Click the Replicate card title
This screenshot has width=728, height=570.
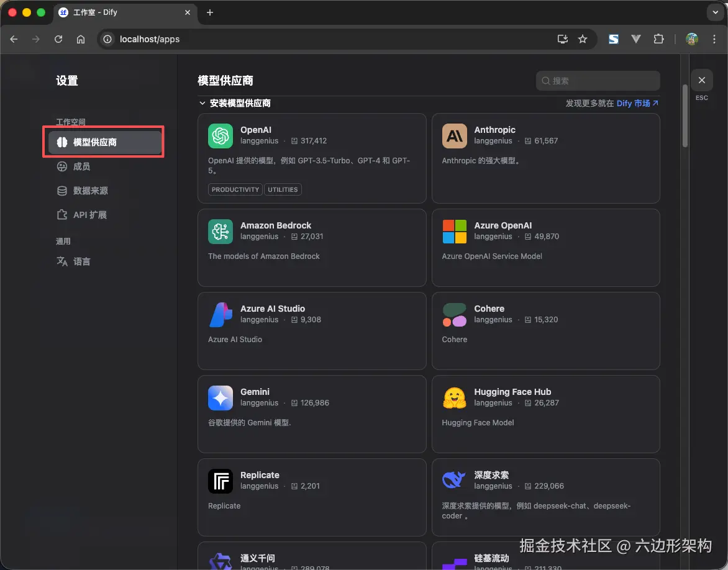(260, 475)
